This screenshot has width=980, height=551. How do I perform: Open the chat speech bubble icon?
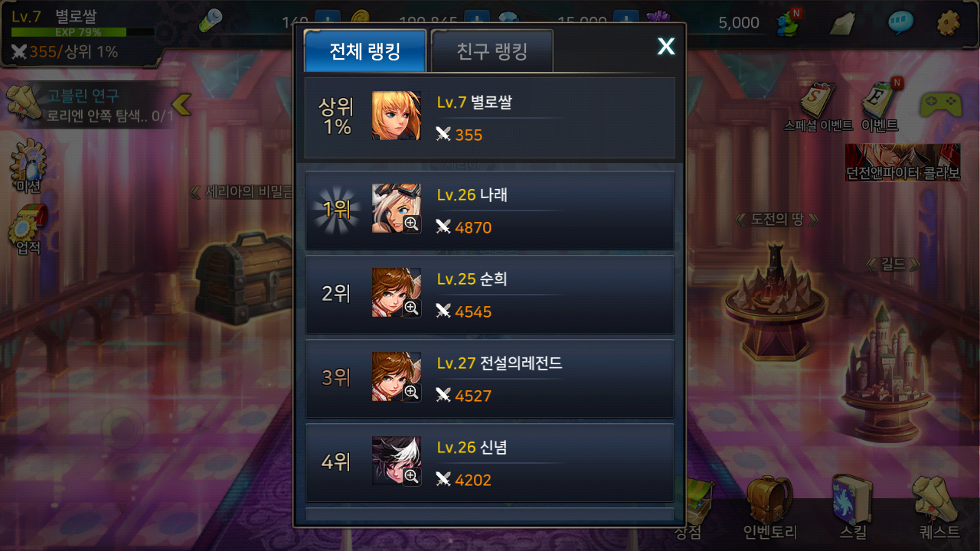point(900,22)
